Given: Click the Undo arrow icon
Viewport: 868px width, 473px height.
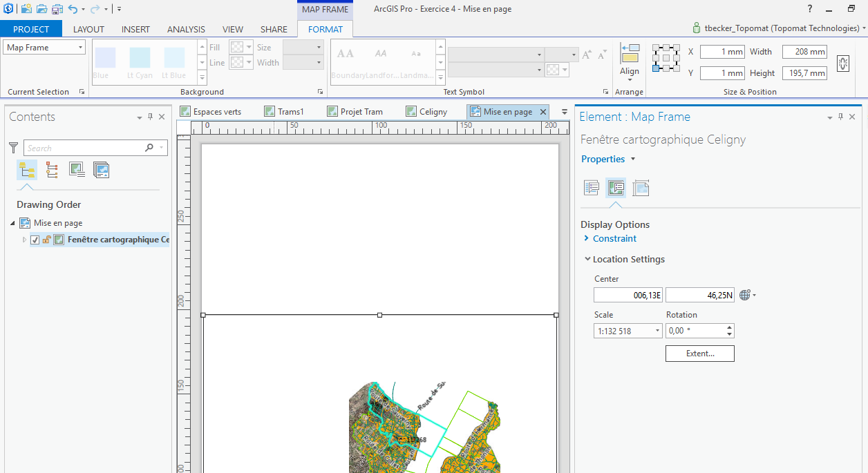Looking at the screenshot, I should point(70,9).
